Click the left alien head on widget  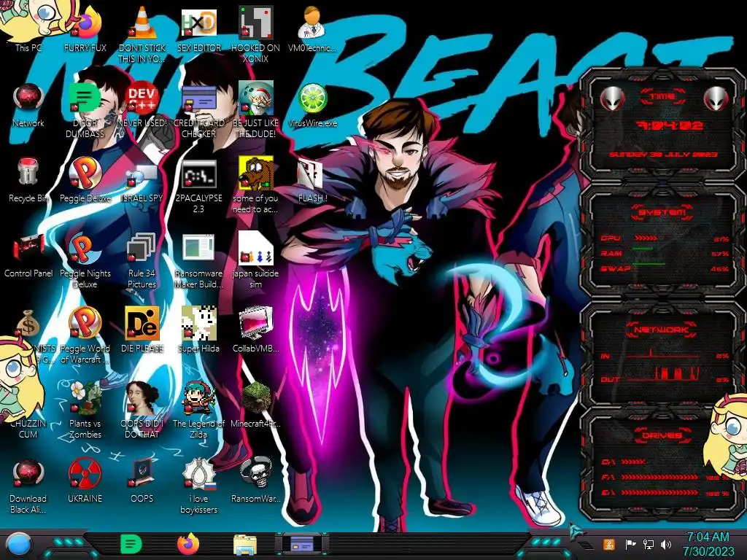coord(612,98)
